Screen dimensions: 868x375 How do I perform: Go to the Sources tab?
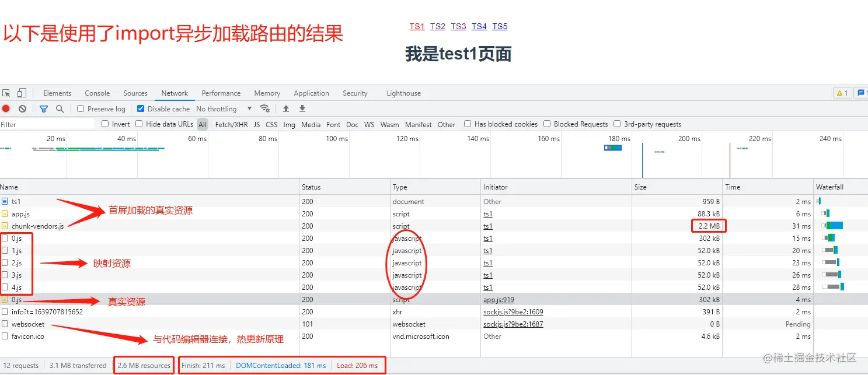pyautogui.click(x=135, y=93)
